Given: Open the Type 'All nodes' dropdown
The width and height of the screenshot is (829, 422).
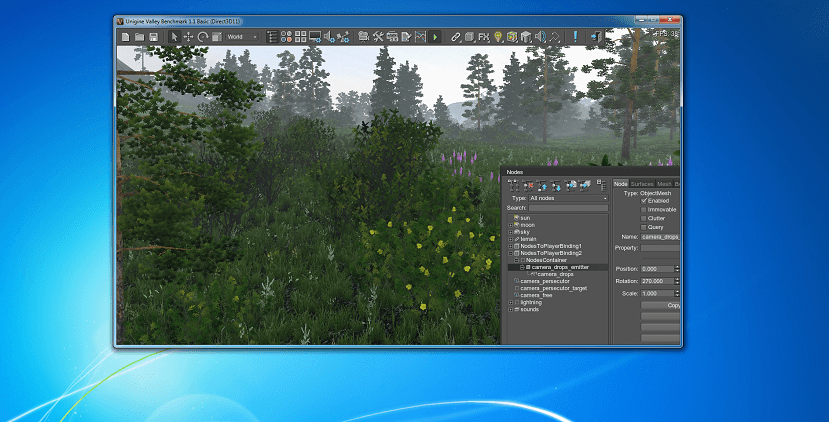Looking at the screenshot, I should [568, 198].
